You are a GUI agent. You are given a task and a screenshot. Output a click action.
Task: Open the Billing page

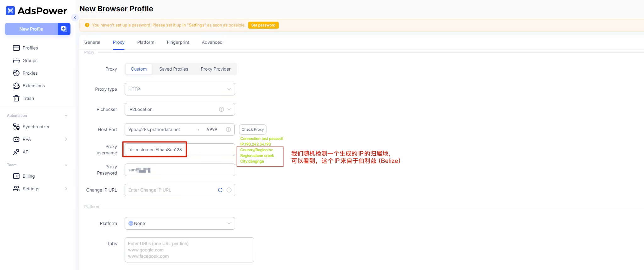pyautogui.click(x=28, y=176)
